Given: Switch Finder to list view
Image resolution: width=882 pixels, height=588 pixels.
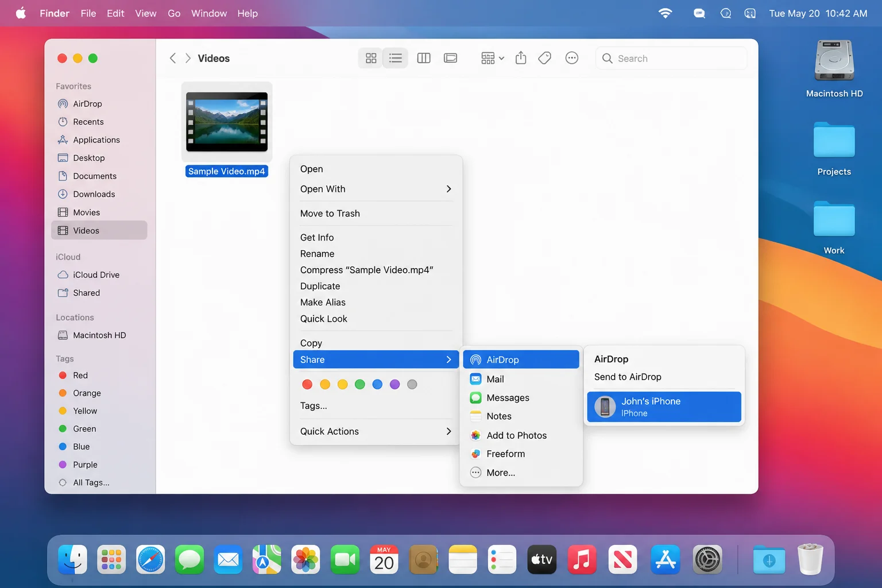Looking at the screenshot, I should pos(396,58).
